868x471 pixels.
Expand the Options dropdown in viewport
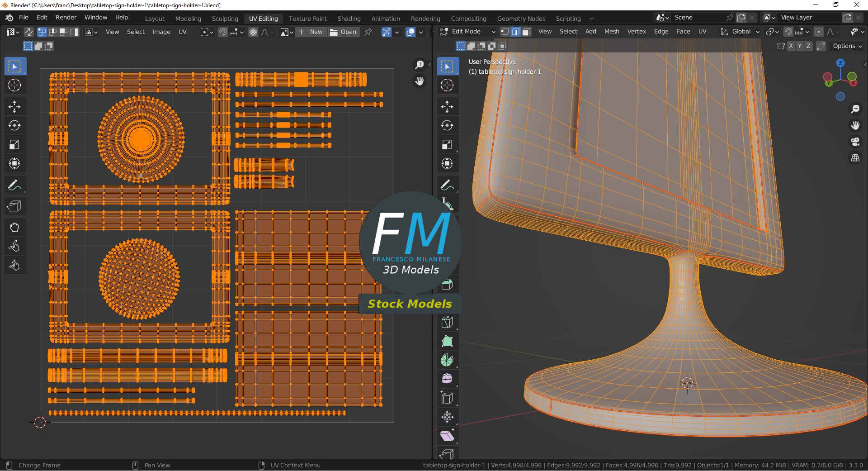point(847,46)
